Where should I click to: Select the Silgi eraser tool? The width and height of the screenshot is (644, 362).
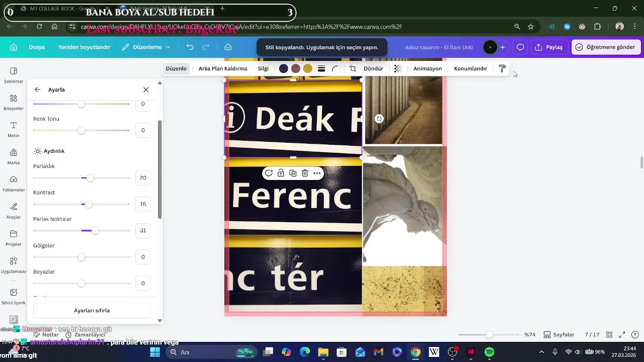tap(263, 69)
